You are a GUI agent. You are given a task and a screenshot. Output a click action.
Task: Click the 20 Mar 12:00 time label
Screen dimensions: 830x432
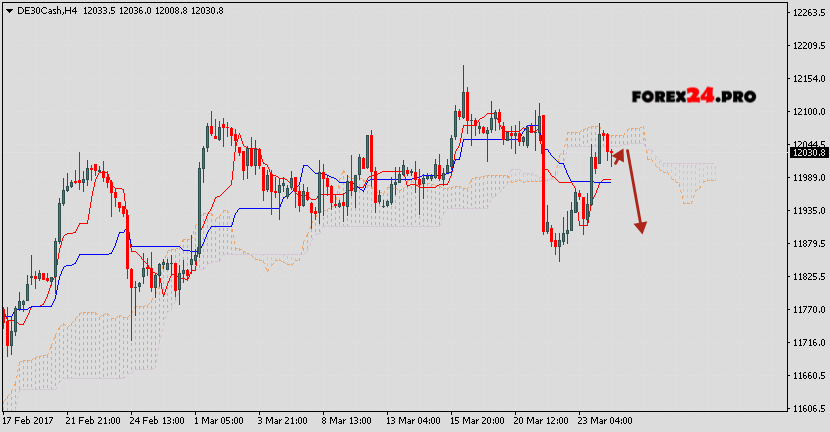[543, 420]
